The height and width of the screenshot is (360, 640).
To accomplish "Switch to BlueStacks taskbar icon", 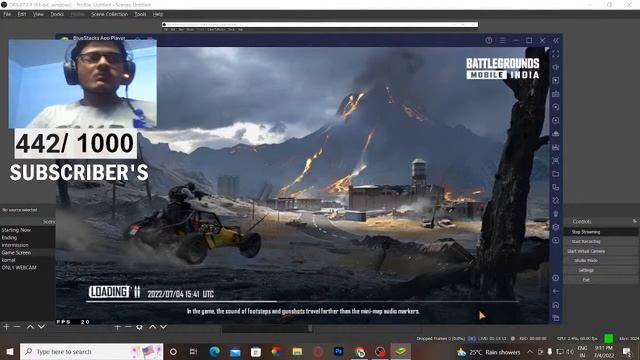I will [x=401, y=351].
